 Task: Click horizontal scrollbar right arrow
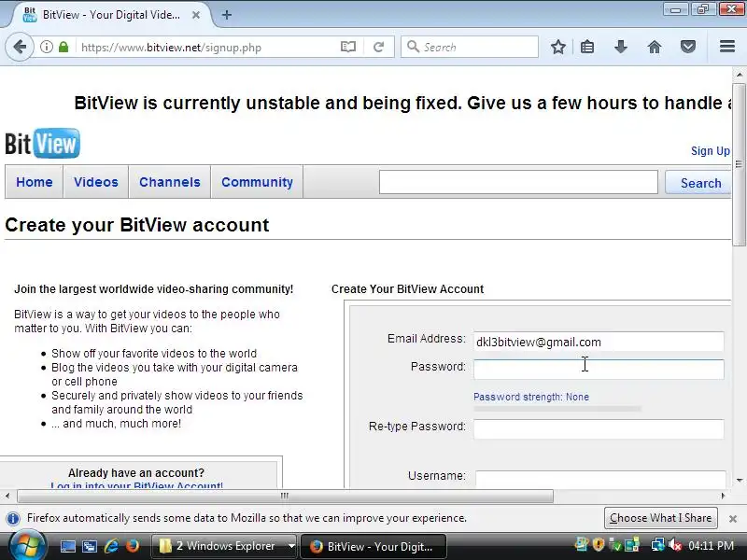(723, 496)
